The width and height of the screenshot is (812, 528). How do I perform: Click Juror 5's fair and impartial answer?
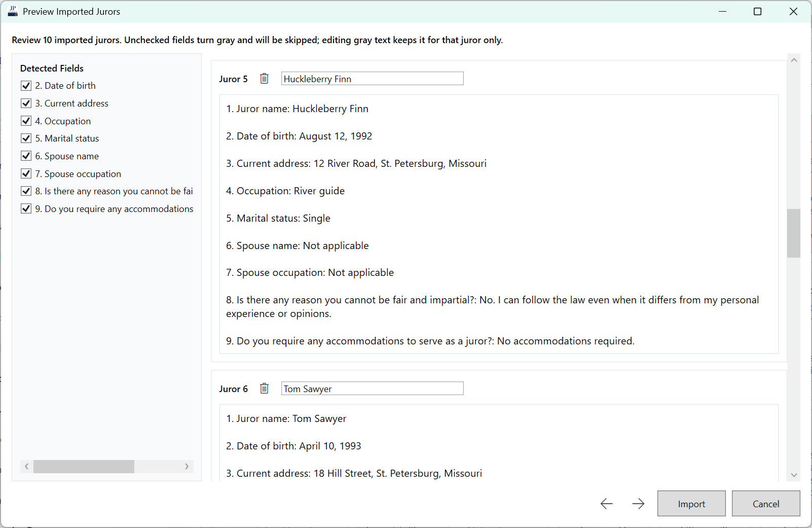tap(493, 307)
